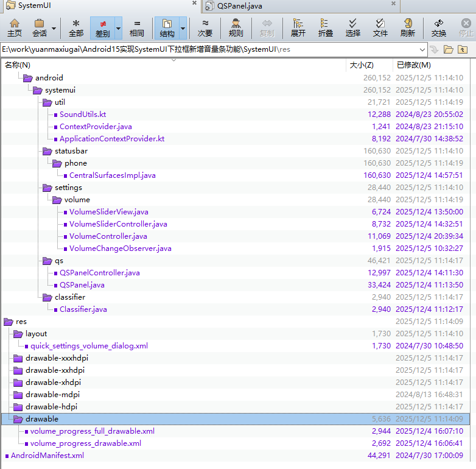Collapse the settings folder
Viewport: 476px width, 469px height.
point(47,188)
